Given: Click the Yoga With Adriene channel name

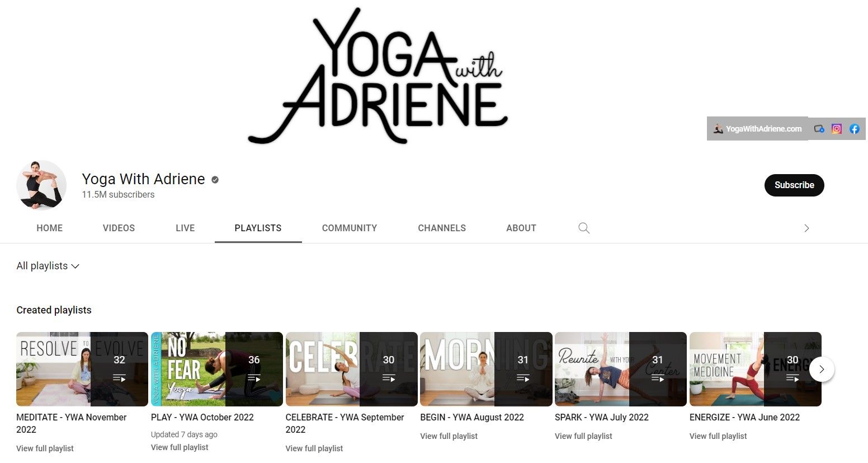Looking at the screenshot, I should click(x=144, y=179).
